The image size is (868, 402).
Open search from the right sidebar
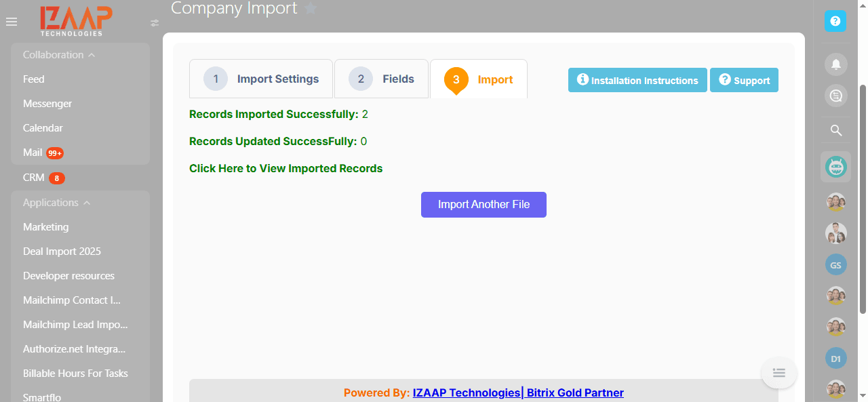[835, 130]
